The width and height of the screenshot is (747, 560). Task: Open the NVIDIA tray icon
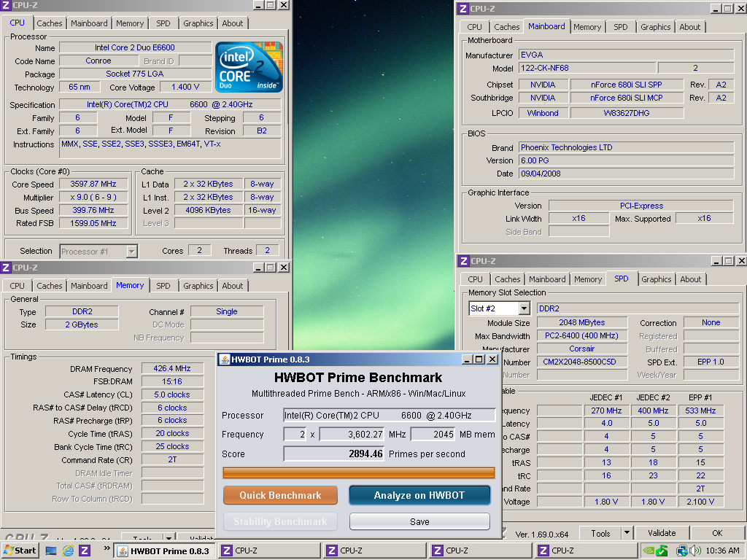point(649,551)
